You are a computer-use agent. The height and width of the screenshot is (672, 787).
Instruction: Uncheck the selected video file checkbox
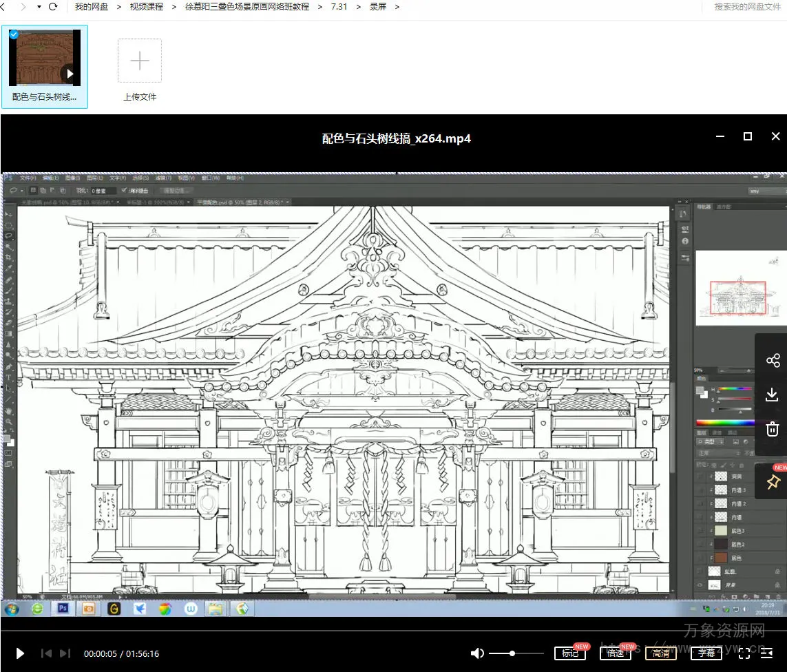coord(14,34)
